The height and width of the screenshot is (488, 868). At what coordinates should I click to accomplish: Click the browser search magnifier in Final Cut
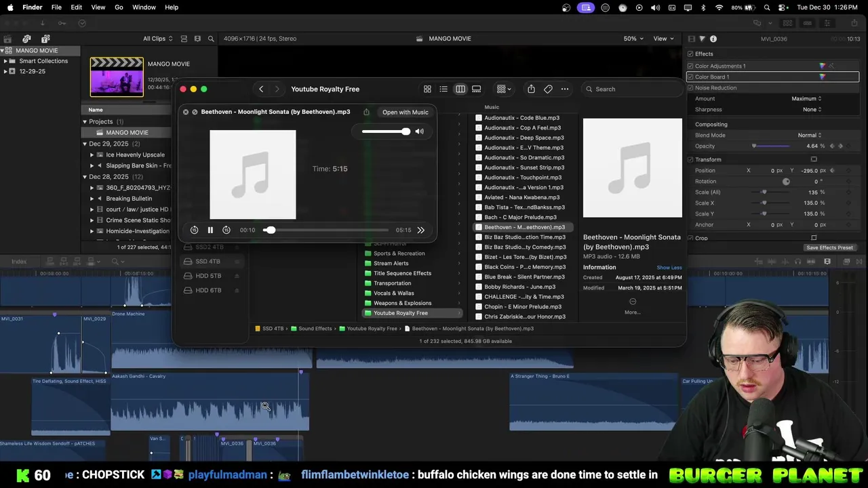(211, 39)
